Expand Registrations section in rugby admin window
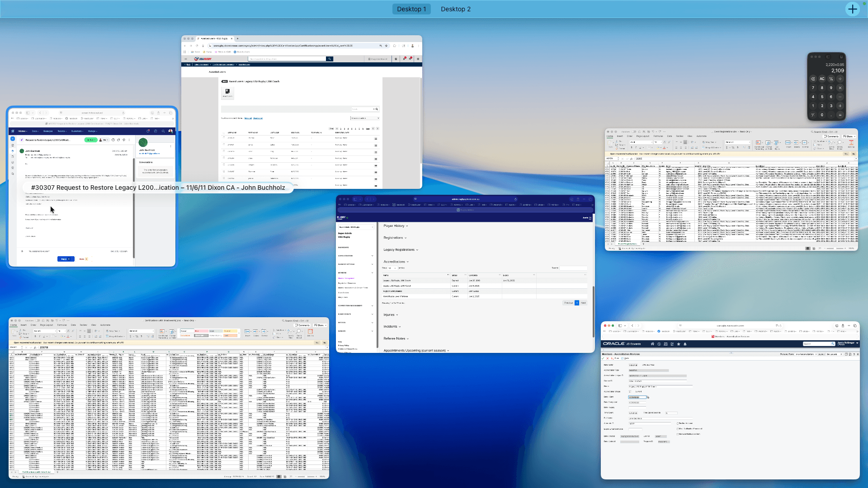The width and height of the screenshot is (868, 488). (x=395, y=238)
